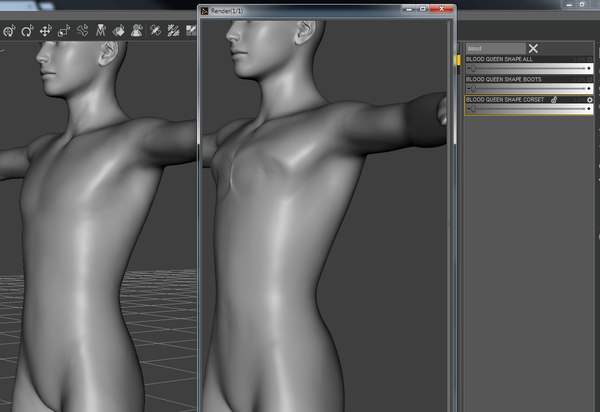Select the Region Navigator tool icon
This screenshot has height=412, width=600.
click(119, 31)
